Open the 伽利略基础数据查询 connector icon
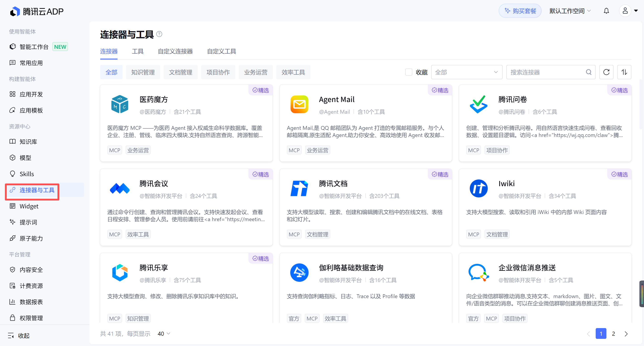This screenshot has height=346, width=644. tap(299, 272)
